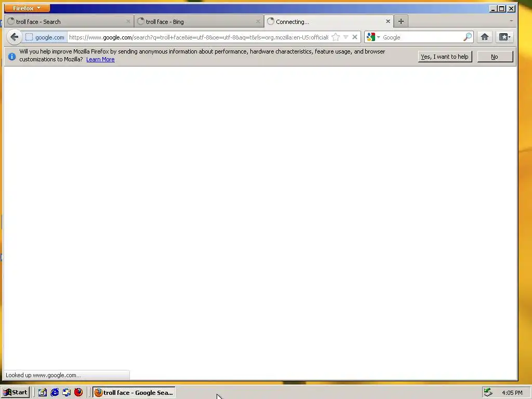Minimize the Firefox window
This screenshot has height=399, width=532.
coord(494,8)
